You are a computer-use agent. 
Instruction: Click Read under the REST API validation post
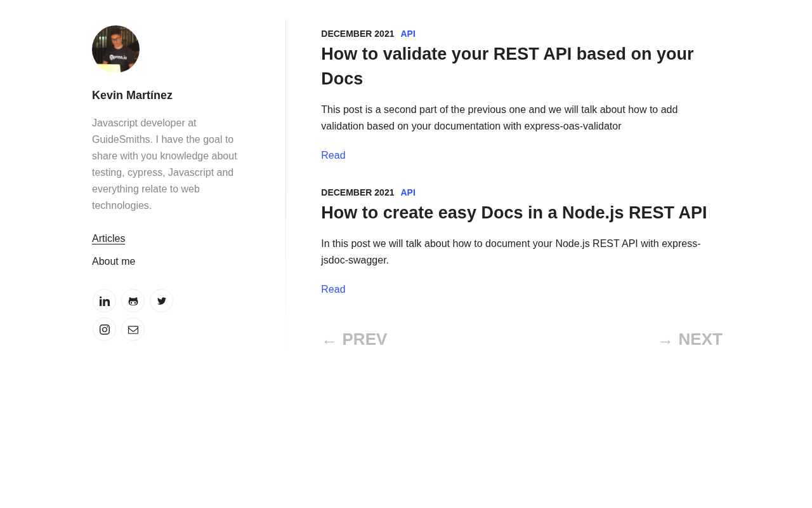tap(333, 156)
